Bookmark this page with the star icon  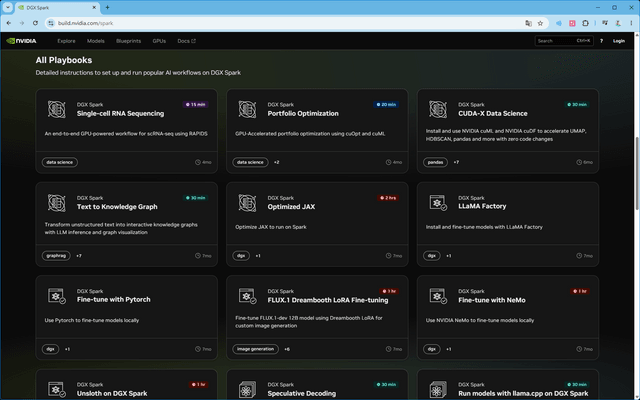[540, 23]
